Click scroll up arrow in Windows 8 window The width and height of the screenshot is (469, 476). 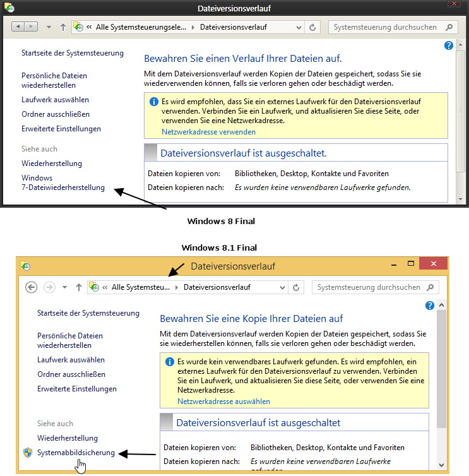(461, 45)
